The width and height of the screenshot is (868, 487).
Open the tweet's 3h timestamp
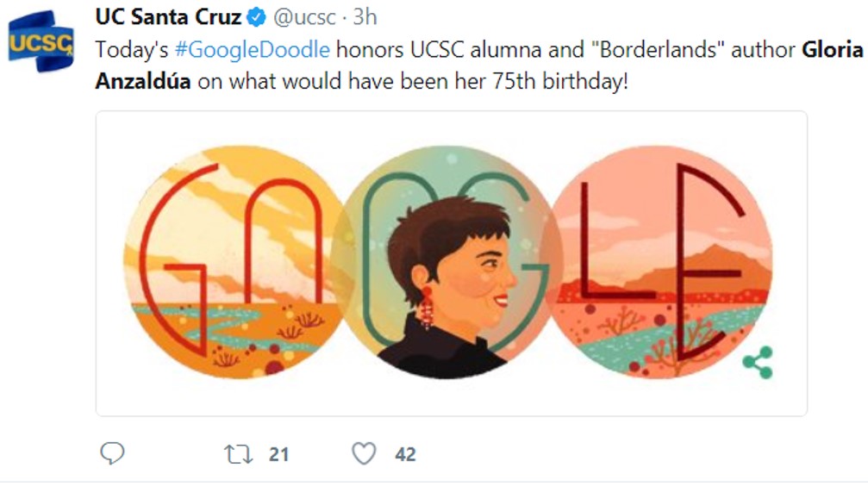[365, 17]
